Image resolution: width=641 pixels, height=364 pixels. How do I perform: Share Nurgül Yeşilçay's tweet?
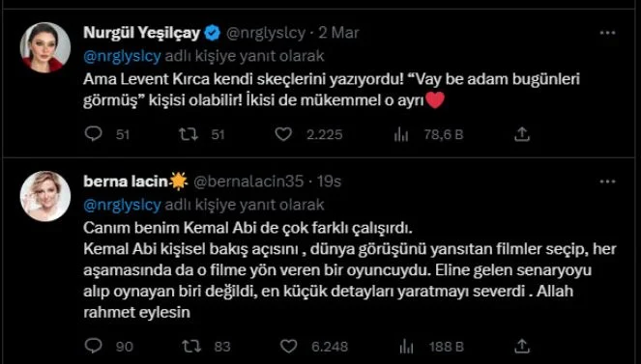522,134
